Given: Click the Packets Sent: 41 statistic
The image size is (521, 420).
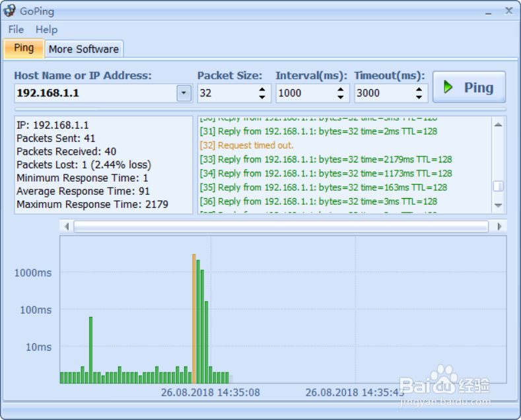Looking at the screenshot, I should click(56, 138).
